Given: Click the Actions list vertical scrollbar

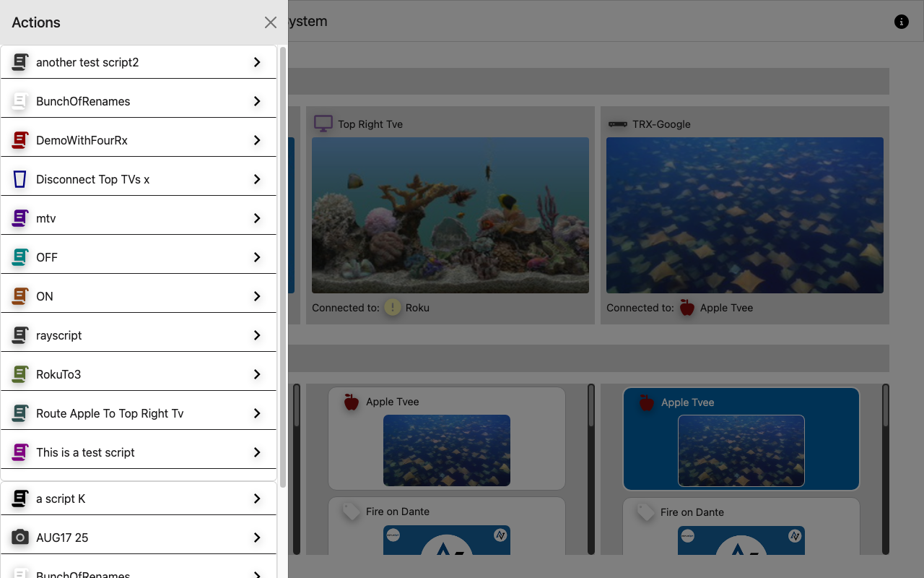Looking at the screenshot, I should pos(283,267).
